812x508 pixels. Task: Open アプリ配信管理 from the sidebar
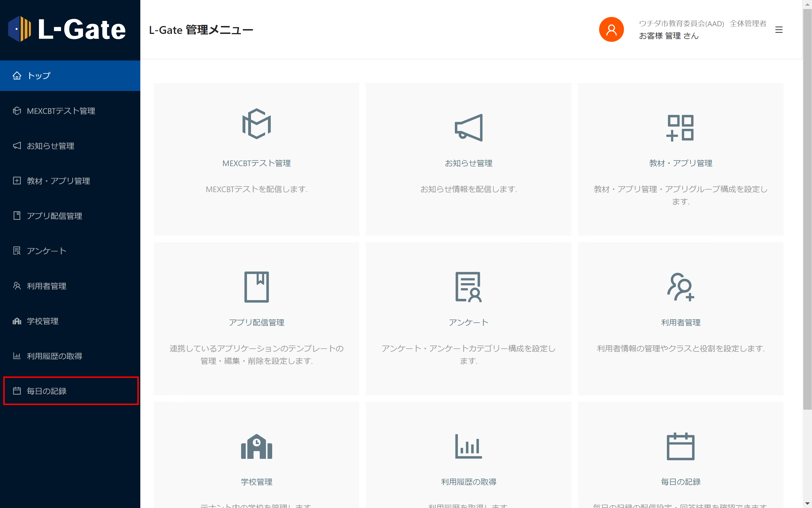[x=70, y=216]
